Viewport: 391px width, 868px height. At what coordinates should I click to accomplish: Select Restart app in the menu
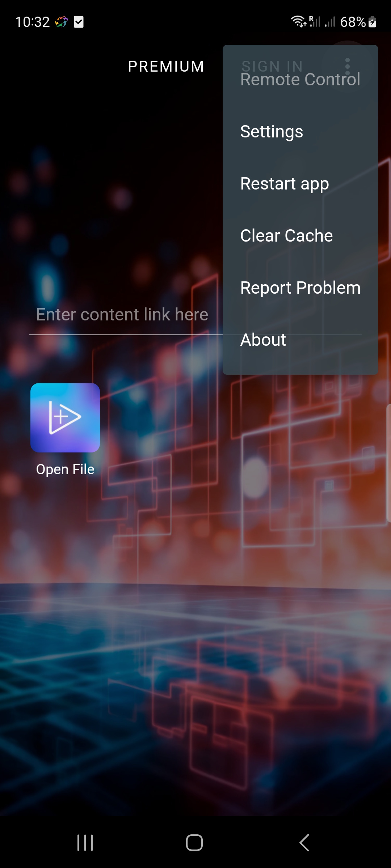[300, 184]
